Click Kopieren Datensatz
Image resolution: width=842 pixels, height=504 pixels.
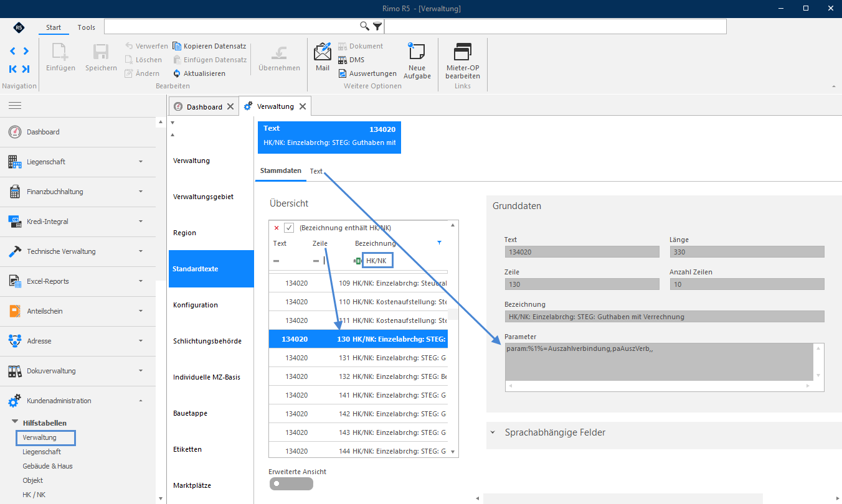(x=209, y=46)
